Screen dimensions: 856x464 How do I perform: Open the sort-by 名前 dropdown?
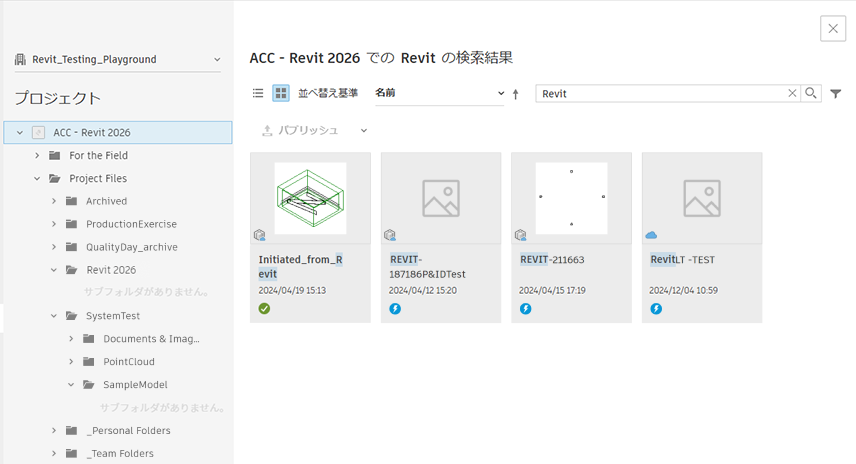click(x=439, y=93)
